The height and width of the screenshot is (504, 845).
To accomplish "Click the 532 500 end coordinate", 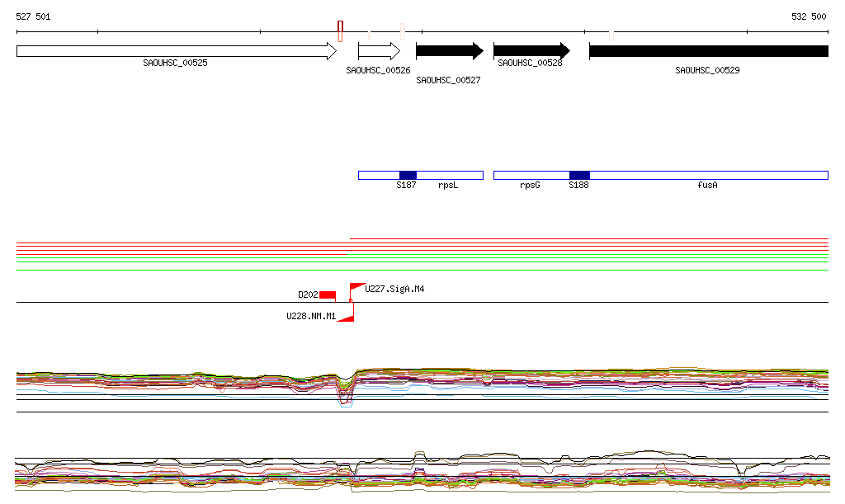I will (x=809, y=16).
